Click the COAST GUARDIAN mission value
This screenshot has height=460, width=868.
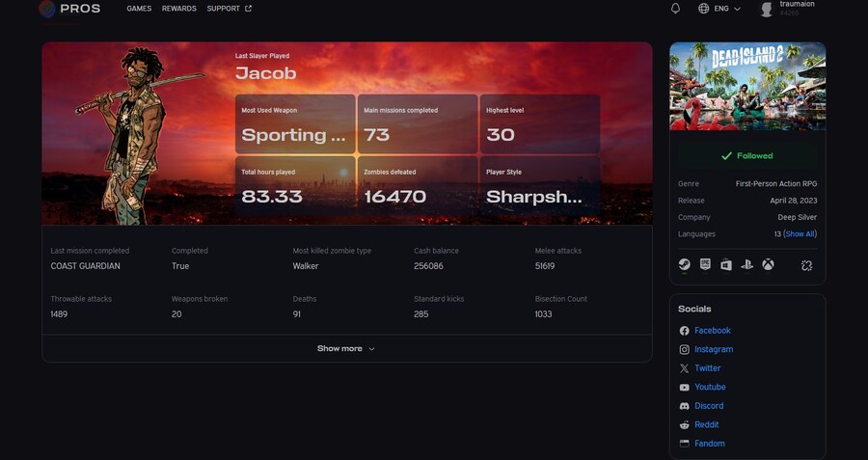tap(85, 266)
